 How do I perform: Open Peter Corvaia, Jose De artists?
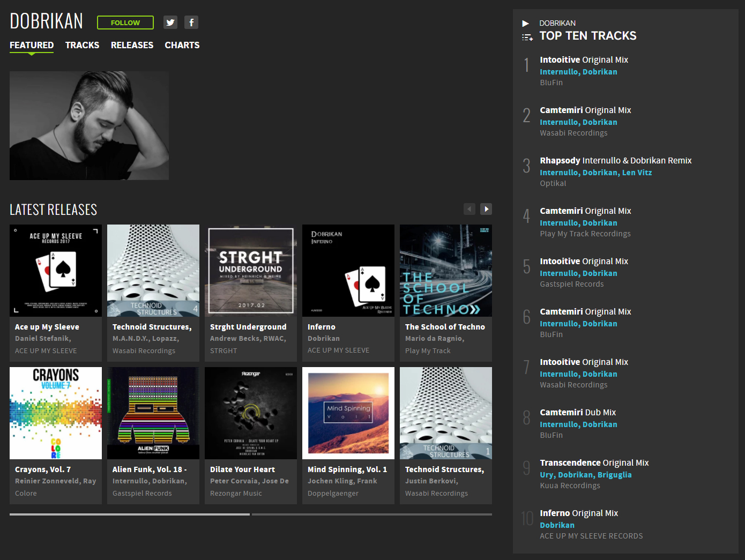pyautogui.click(x=249, y=481)
